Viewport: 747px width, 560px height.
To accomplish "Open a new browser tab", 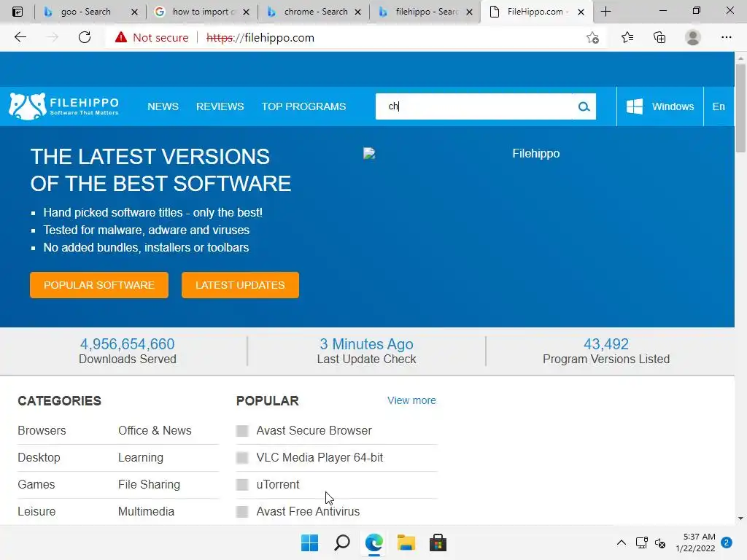I will tap(605, 12).
